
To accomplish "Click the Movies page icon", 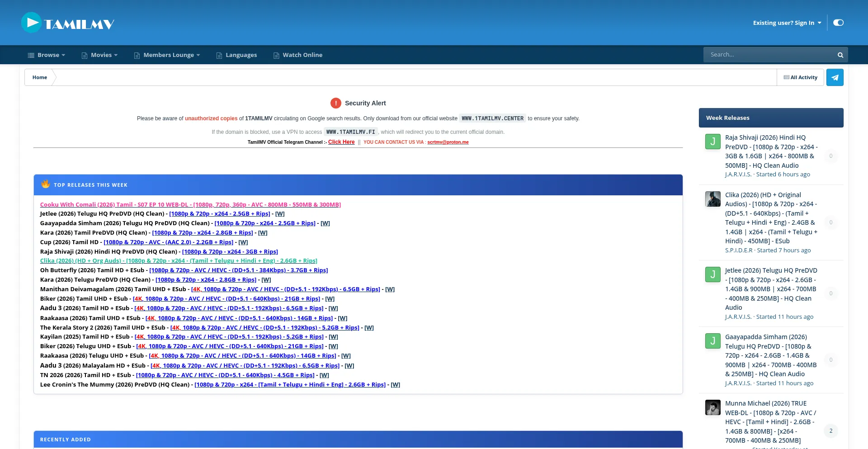I will point(85,56).
